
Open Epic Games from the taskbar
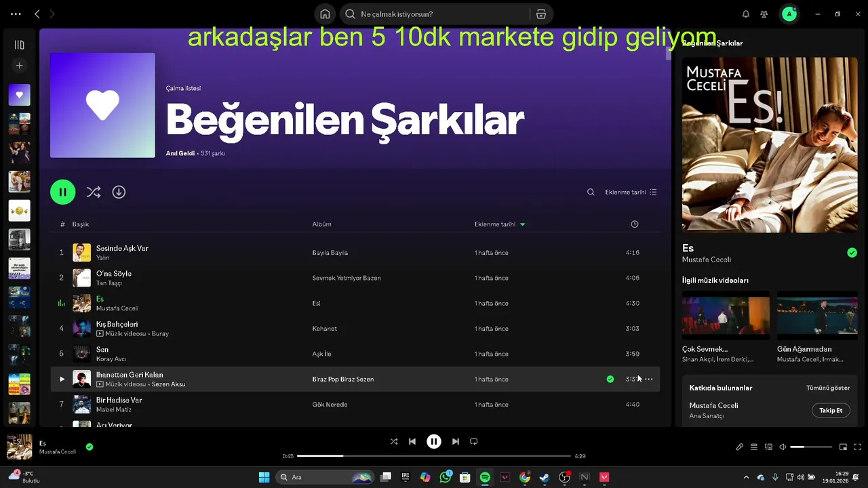point(406,477)
